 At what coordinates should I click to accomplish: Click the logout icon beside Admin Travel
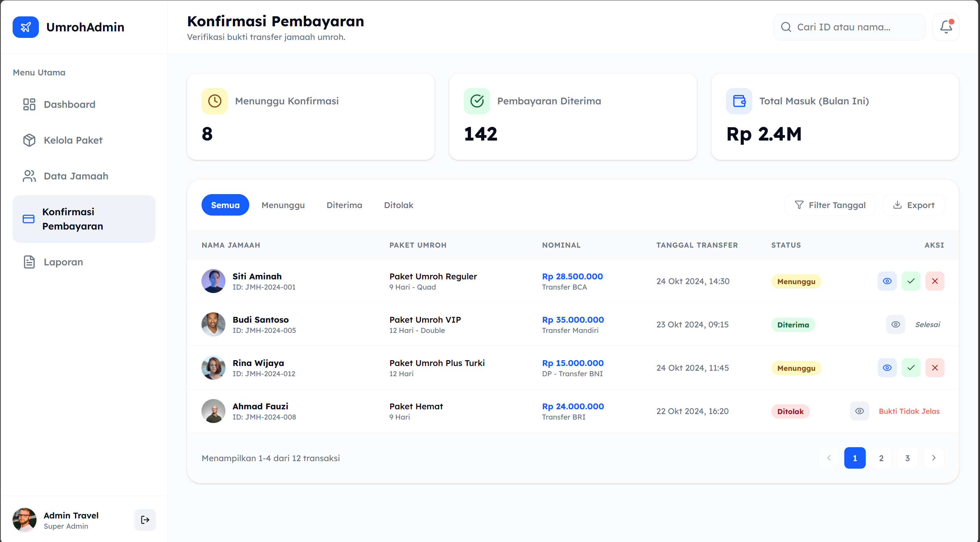[x=145, y=519]
